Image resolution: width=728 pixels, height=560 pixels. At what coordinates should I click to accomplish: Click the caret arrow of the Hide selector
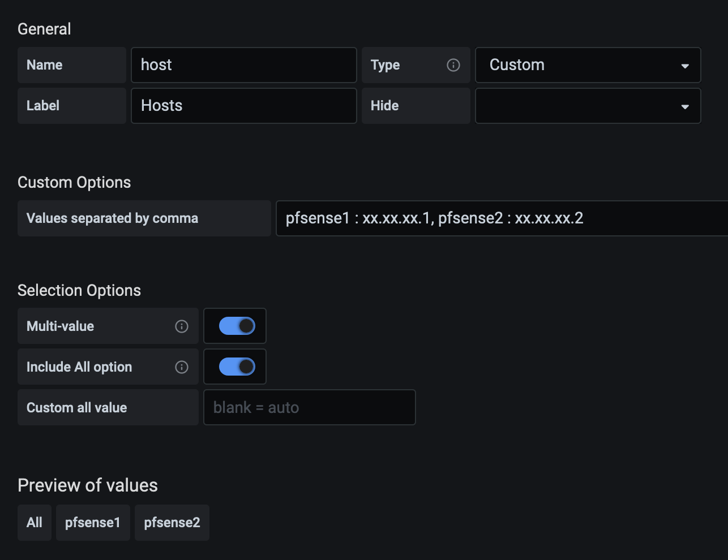(685, 106)
